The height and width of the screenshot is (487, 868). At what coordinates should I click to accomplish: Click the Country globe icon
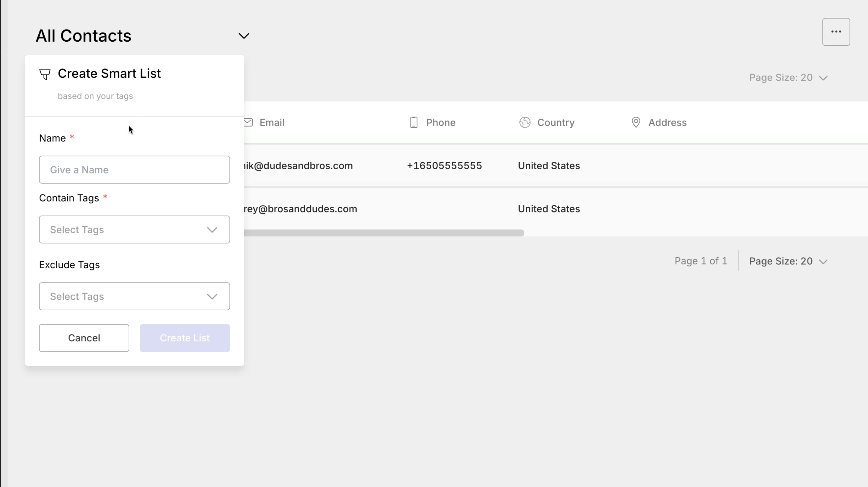click(x=525, y=122)
